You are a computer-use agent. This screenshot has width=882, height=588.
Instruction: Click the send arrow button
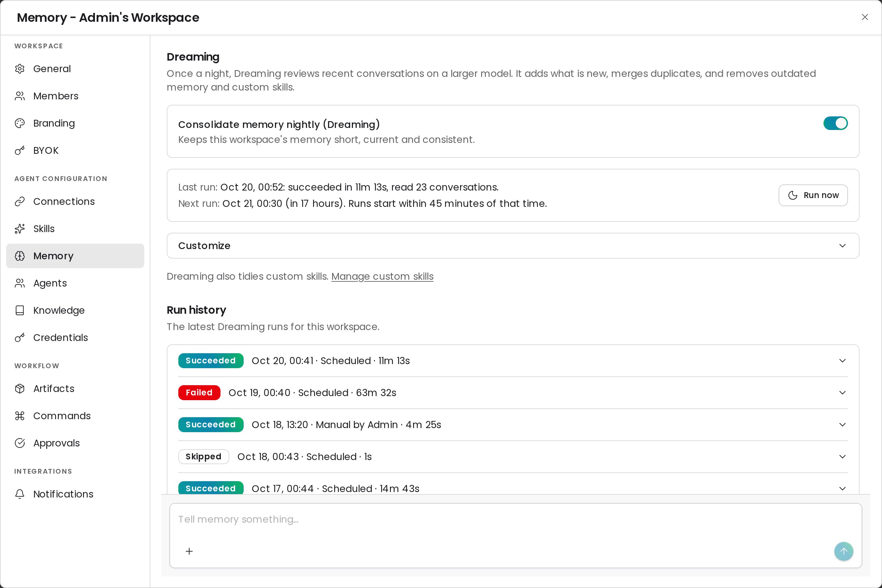click(844, 551)
